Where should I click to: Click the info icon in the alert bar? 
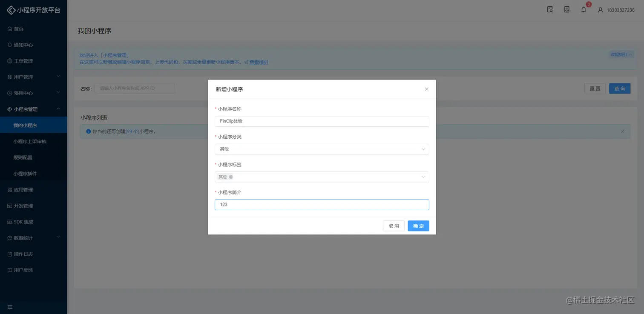[88, 131]
